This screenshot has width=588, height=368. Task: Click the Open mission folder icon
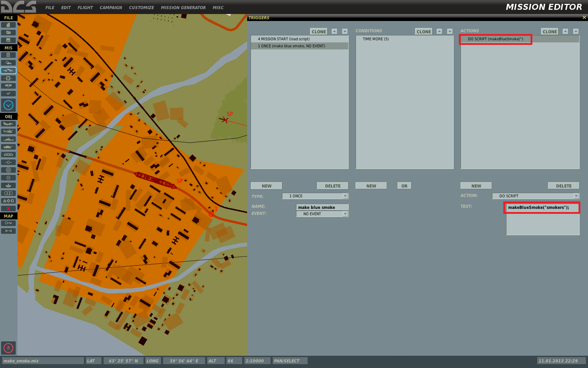tap(8, 33)
